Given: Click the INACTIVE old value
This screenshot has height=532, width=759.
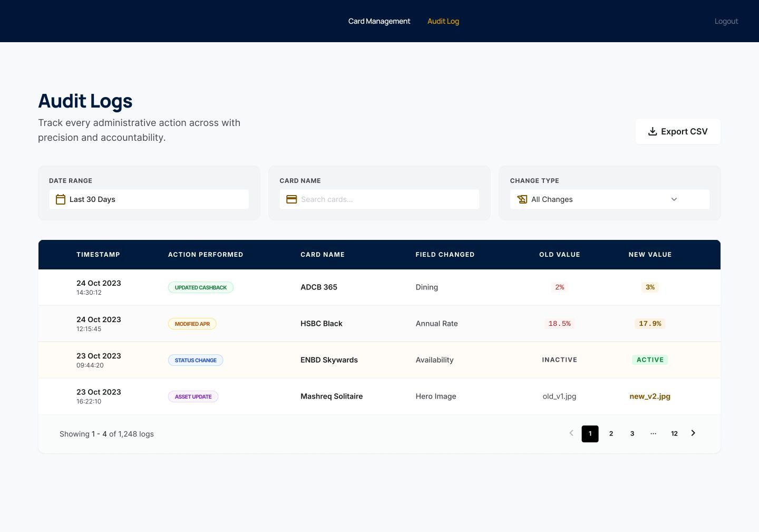Looking at the screenshot, I should [x=559, y=360].
